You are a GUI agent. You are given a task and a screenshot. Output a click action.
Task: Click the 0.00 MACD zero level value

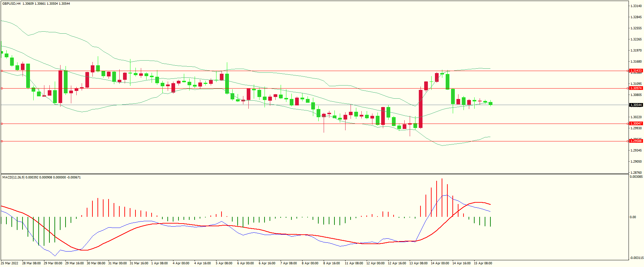pos(633,217)
